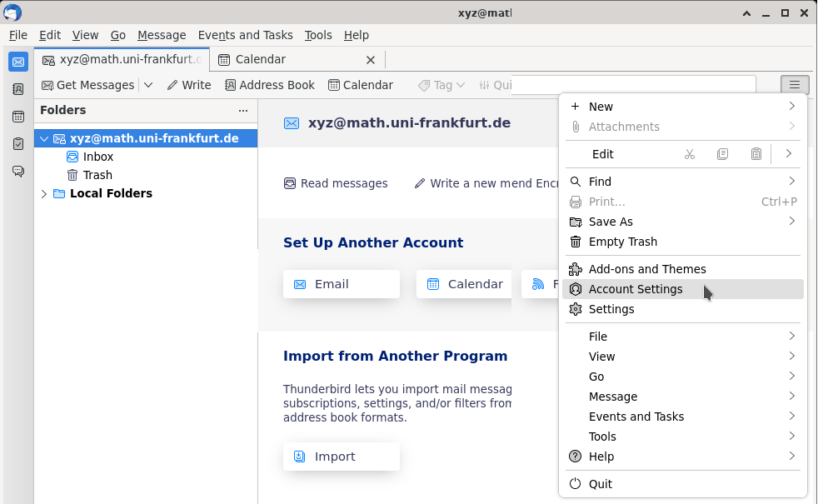This screenshot has width=818, height=504.
Task: Click the Import button
Action: click(341, 457)
